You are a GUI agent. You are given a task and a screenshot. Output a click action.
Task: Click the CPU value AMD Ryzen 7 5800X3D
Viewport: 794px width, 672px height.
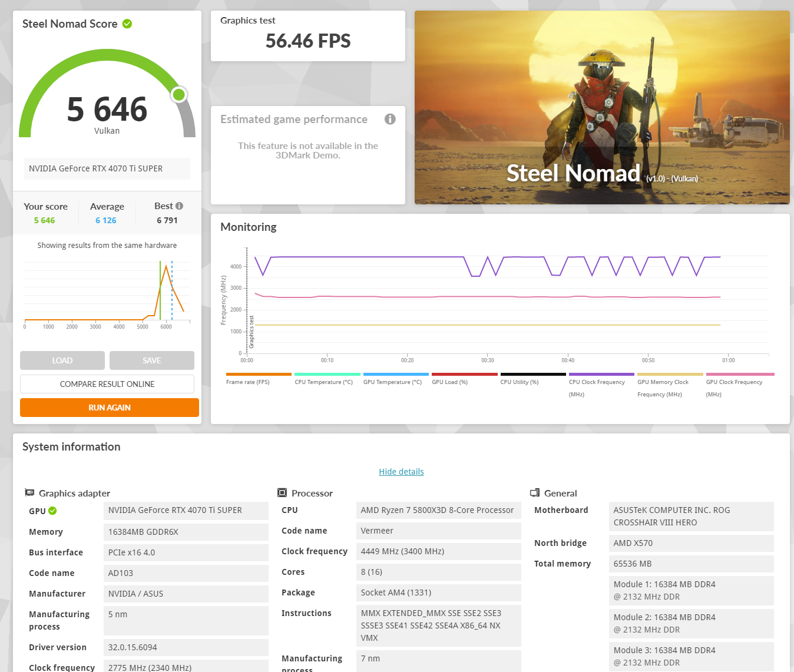[439, 510]
